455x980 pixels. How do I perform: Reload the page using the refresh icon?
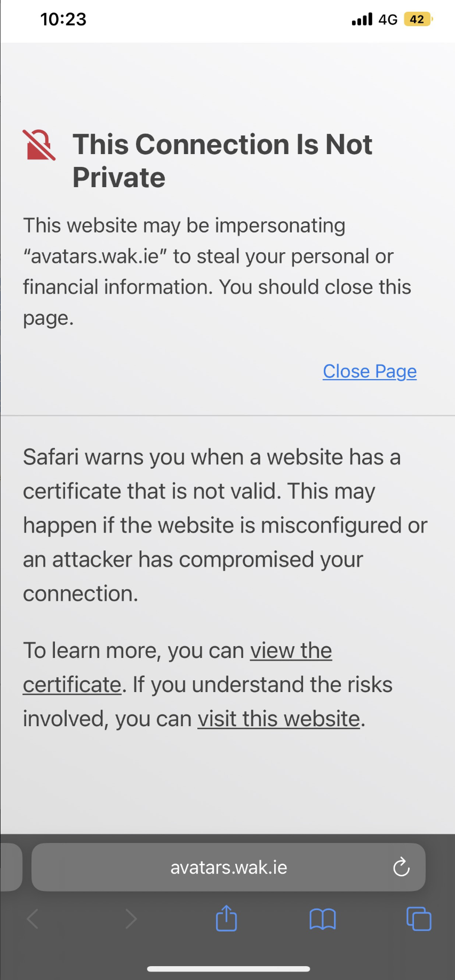click(401, 867)
